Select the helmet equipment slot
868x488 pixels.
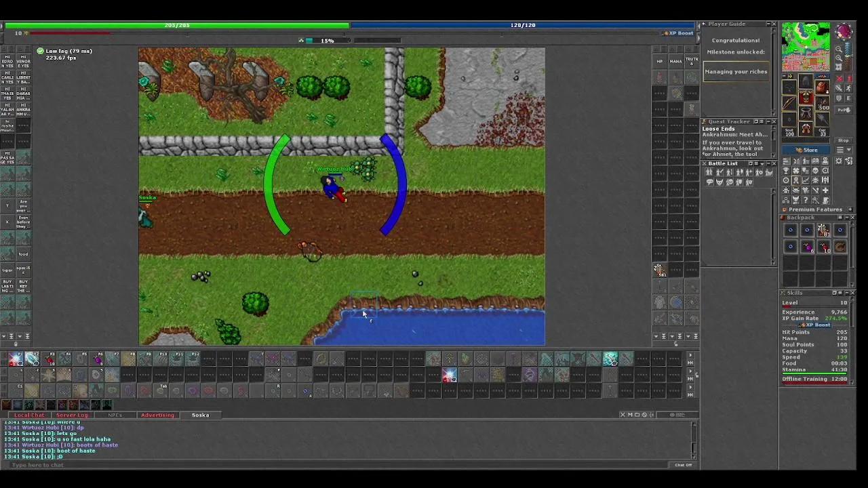pos(806,81)
